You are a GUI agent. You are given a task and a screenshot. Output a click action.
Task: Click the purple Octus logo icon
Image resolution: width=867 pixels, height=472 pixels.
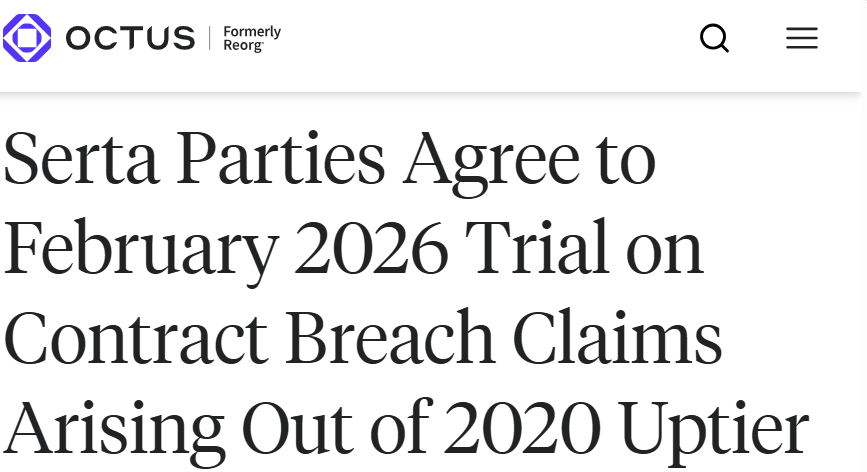pyautogui.click(x=27, y=38)
